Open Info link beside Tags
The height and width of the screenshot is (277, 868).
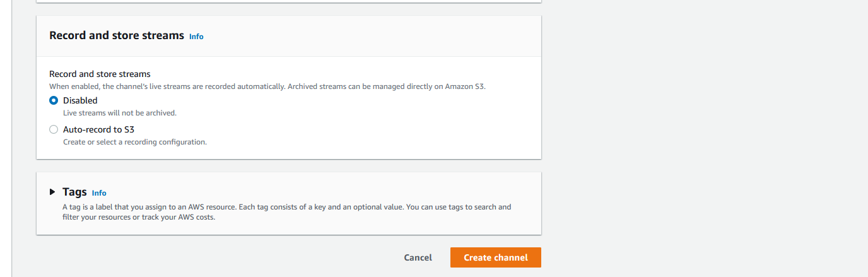point(99,193)
